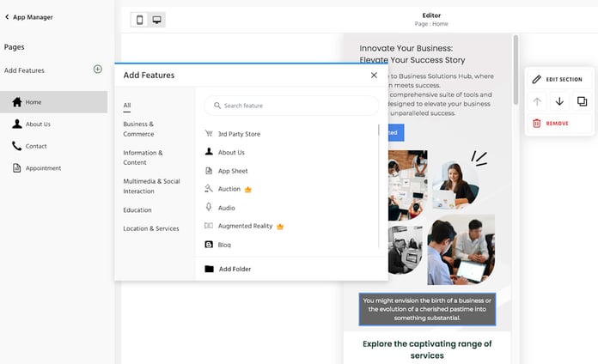Click the plus icon beside Add Features
This screenshot has height=364, width=598.
(97, 70)
